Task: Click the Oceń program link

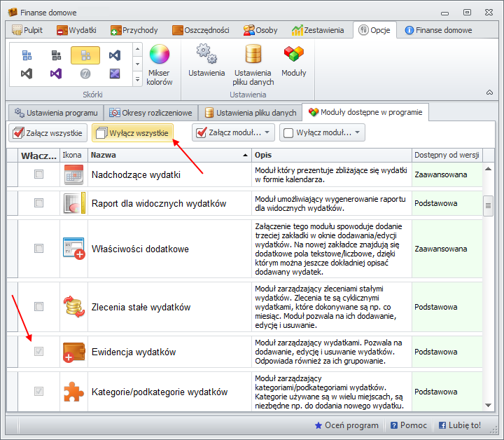Action: pos(346,425)
